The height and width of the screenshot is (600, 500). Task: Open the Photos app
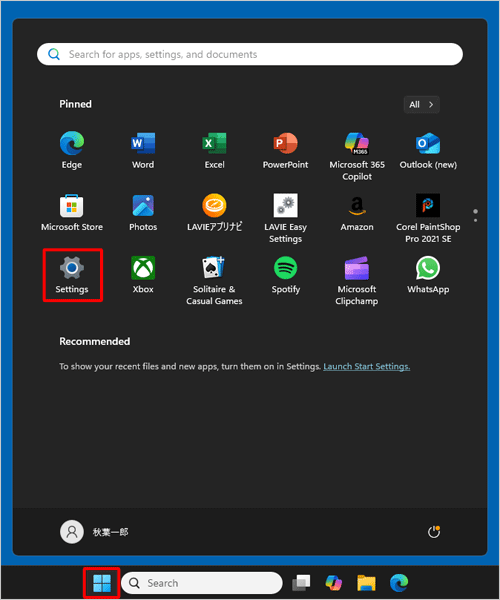[143, 213]
